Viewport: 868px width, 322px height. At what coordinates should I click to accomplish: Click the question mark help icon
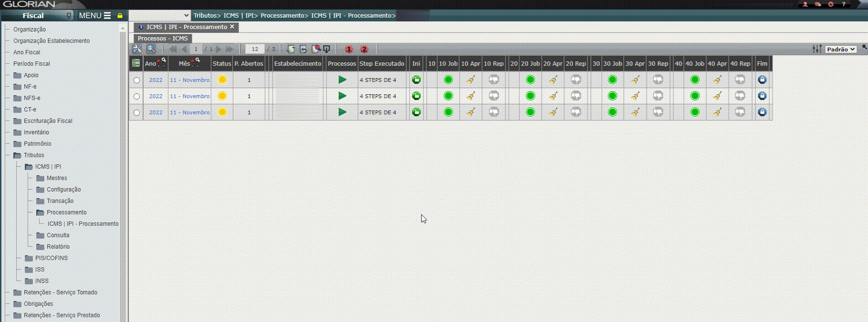click(x=844, y=4)
